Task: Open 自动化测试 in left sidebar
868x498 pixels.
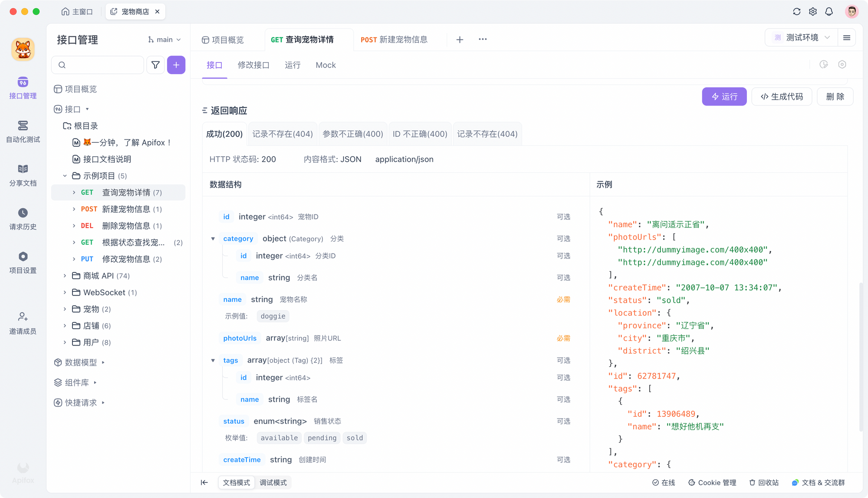Action: coord(23,131)
